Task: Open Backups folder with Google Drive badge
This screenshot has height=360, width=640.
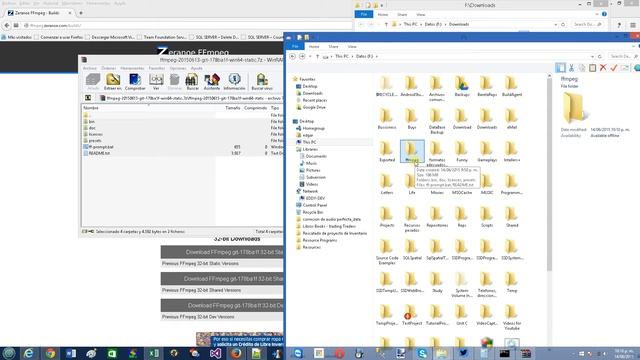Action: click(462, 87)
